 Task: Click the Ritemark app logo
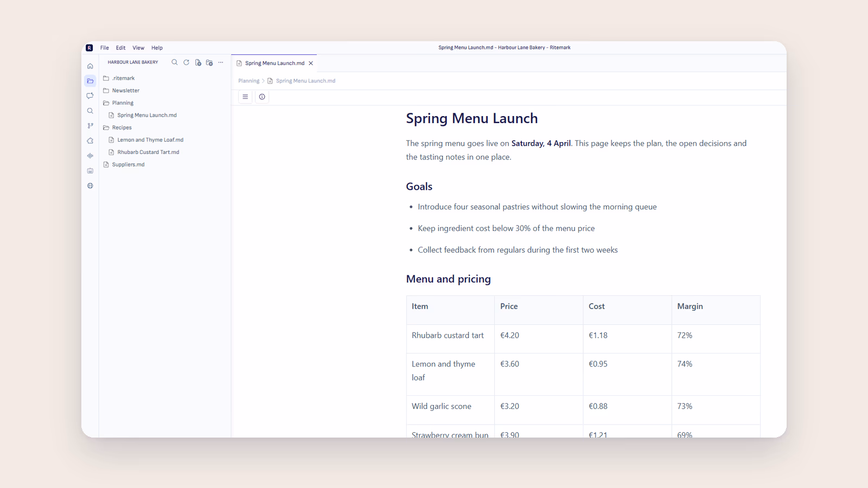90,48
